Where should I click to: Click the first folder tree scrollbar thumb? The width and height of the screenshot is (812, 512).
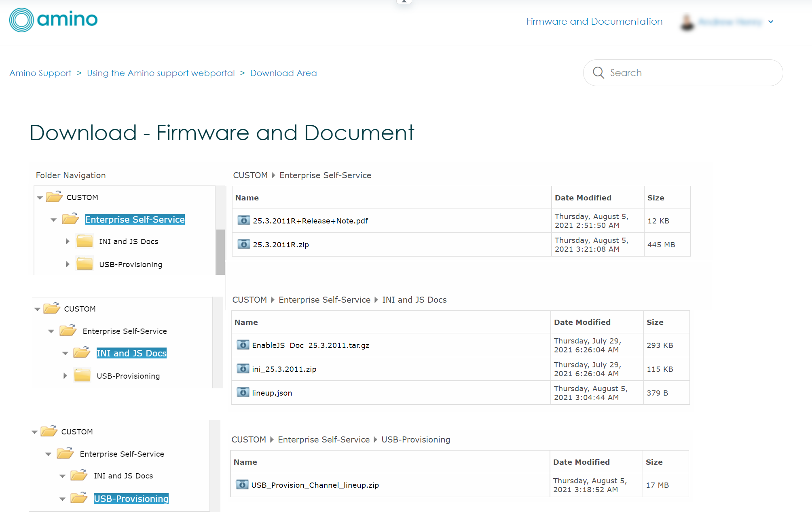click(x=220, y=252)
